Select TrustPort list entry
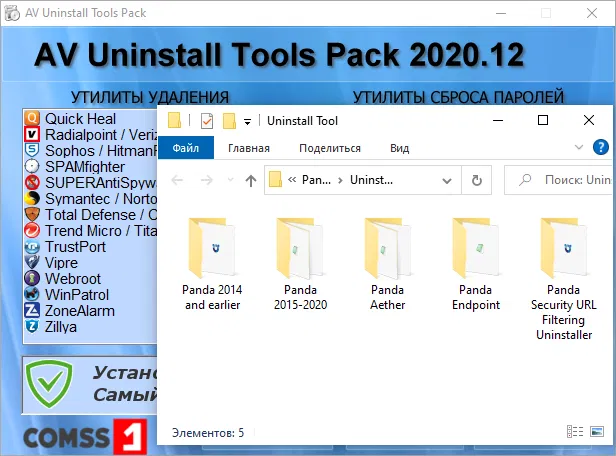This screenshot has height=456, width=616. (75, 247)
